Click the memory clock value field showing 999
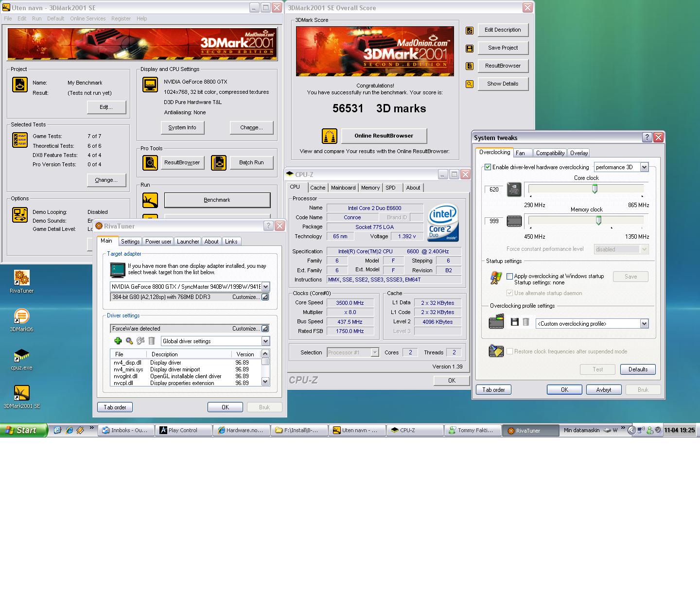Screen dimensions: 700x595 click(x=494, y=221)
